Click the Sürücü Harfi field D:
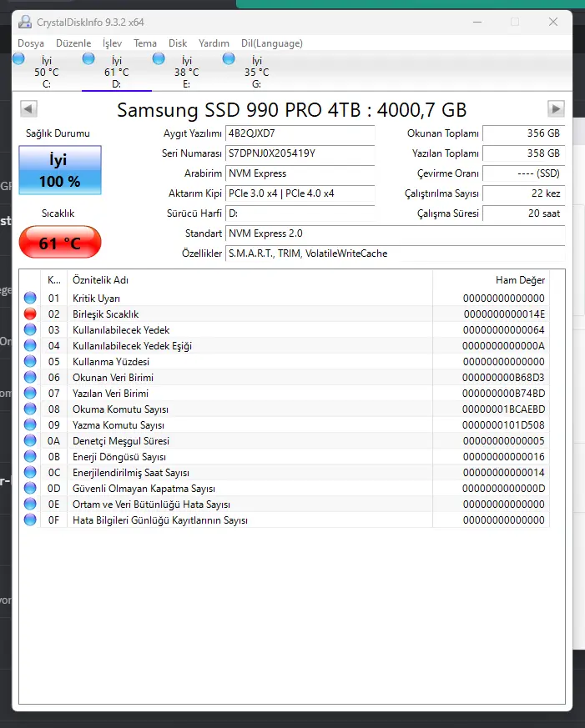This screenshot has height=728, width=585. click(x=300, y=213)
